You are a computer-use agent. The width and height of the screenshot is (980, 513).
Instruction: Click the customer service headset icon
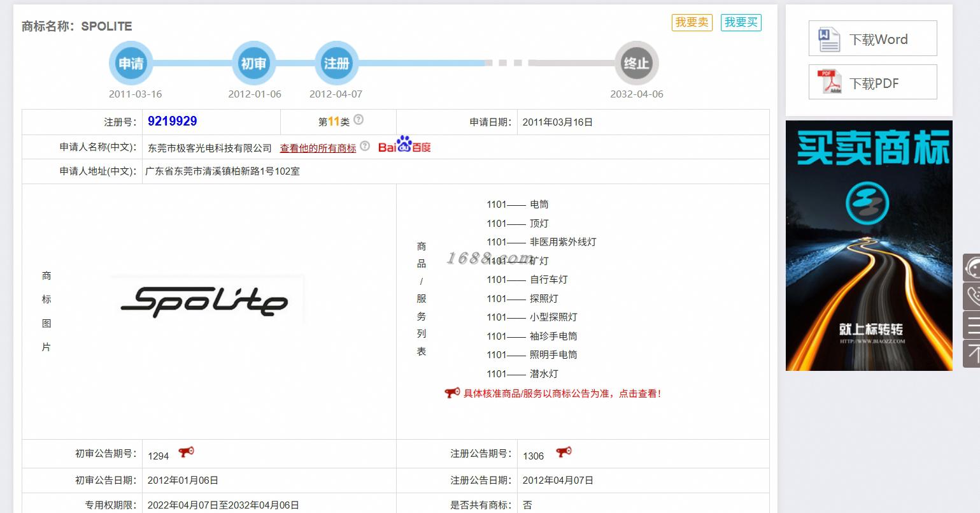pos(972,268)
